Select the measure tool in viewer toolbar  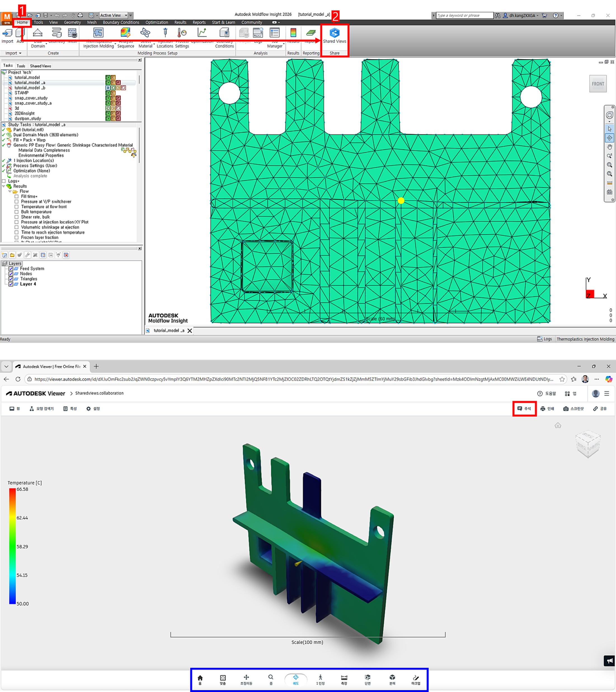(x=344, y=679)
